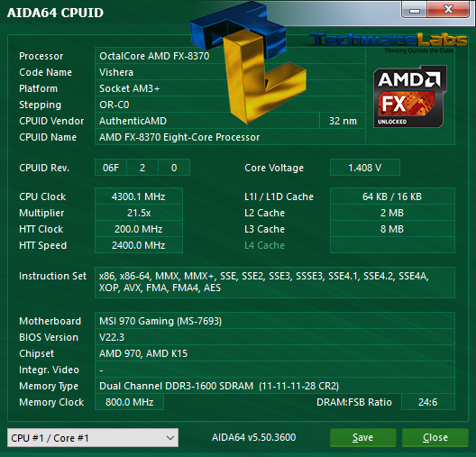Close the window with the red X button
This screenshot has width=476, height=457.
click(x=448, y=10)
